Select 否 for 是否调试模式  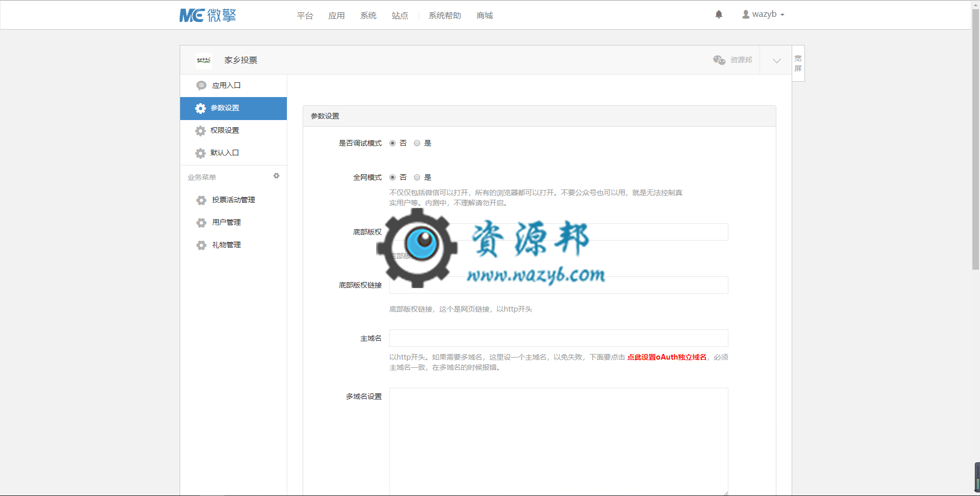pyautogui.click(x=393, y=143)
